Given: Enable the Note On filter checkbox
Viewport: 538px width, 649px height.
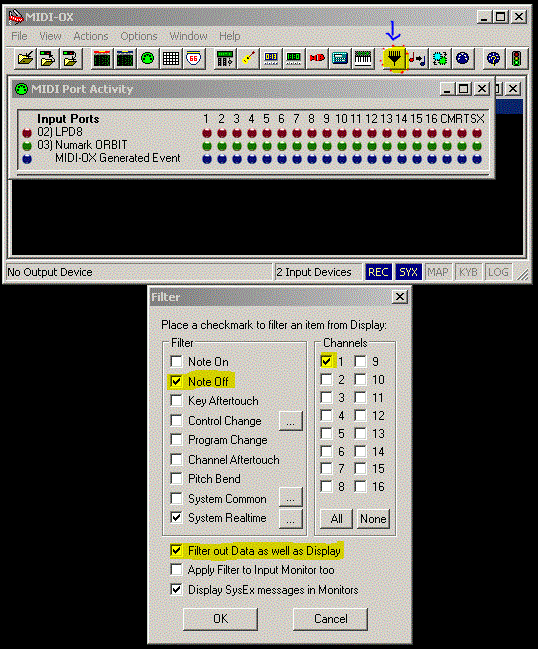Looking at the screenshot, I should click(176, 361).
